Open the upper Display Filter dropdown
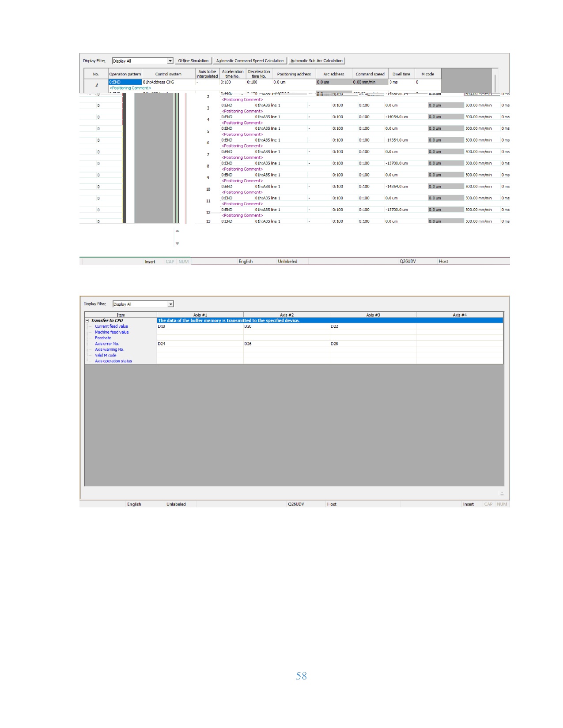 (x=170, y=61)
